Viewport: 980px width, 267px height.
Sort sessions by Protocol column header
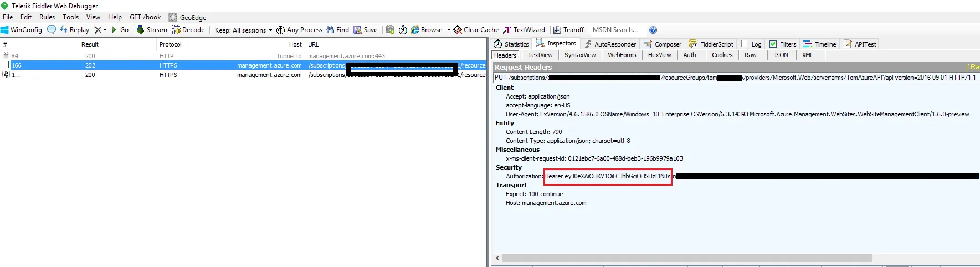pyautogui.click(x=171, y=44)
